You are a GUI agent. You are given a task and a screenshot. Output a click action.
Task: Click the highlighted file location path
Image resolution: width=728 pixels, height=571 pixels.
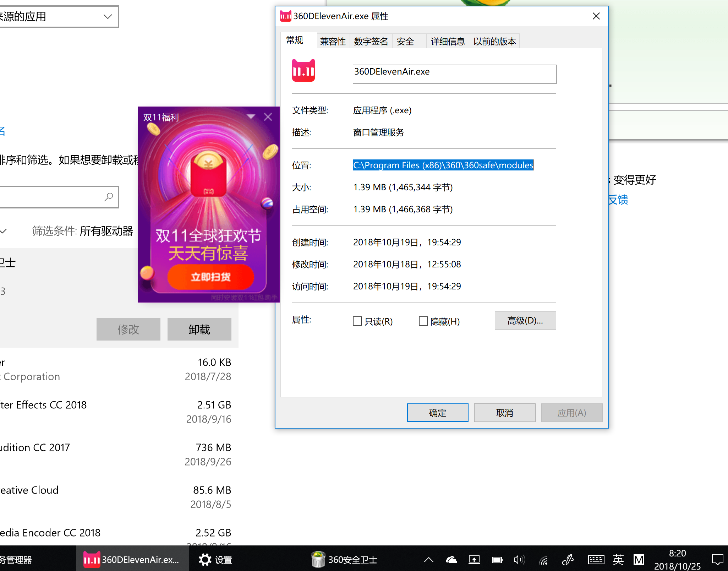coord(443,165)
